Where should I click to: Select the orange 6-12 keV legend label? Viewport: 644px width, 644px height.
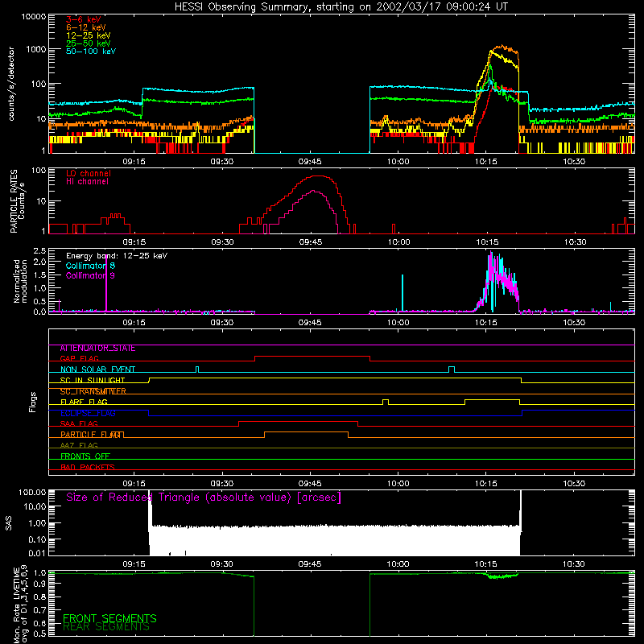86,27
